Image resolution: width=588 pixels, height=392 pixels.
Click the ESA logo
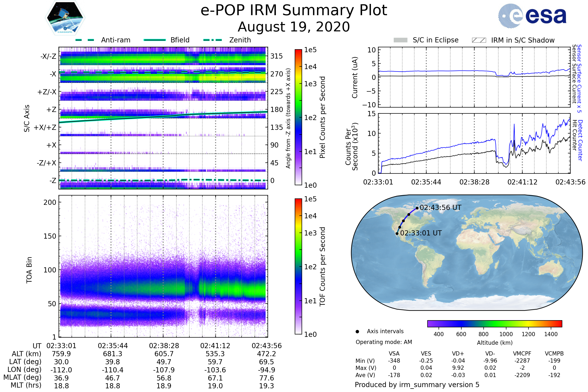point(532,16)
